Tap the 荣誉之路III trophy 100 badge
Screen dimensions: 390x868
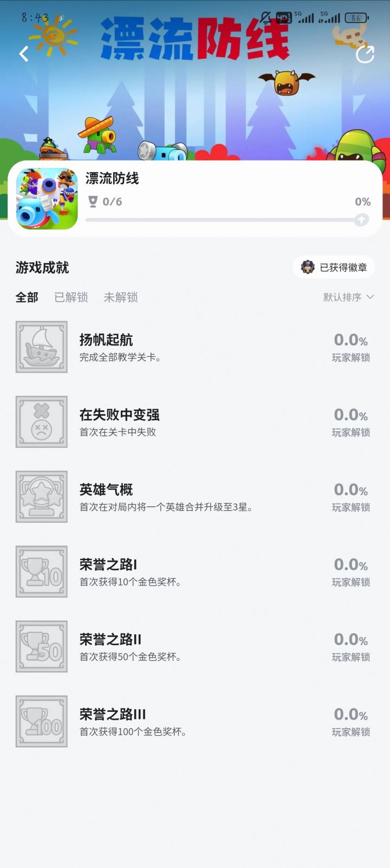pos(42,721)
